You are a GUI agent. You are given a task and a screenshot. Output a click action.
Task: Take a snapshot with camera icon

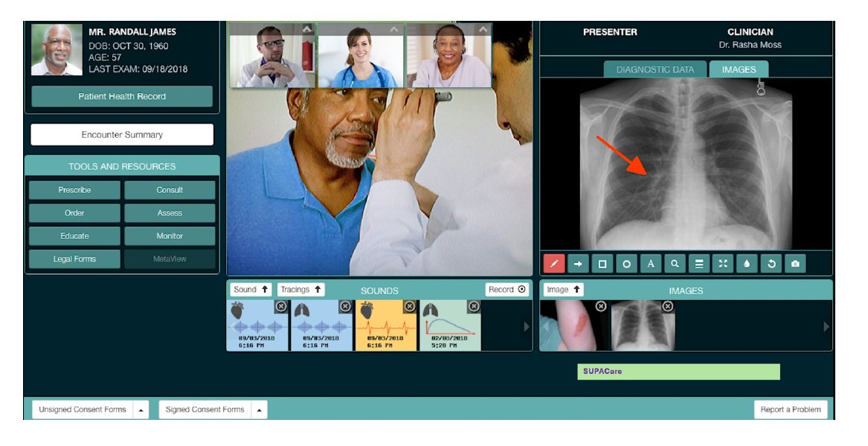[x=795, y=264]
